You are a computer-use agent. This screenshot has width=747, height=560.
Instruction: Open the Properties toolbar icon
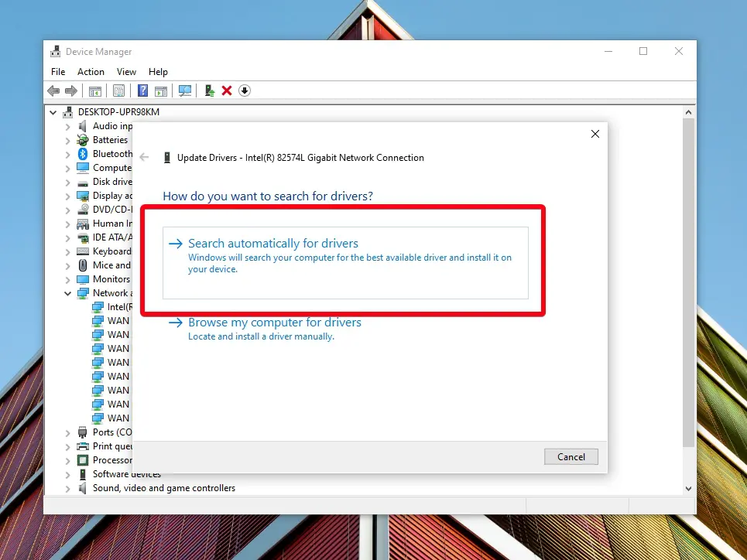pos(118,90)
